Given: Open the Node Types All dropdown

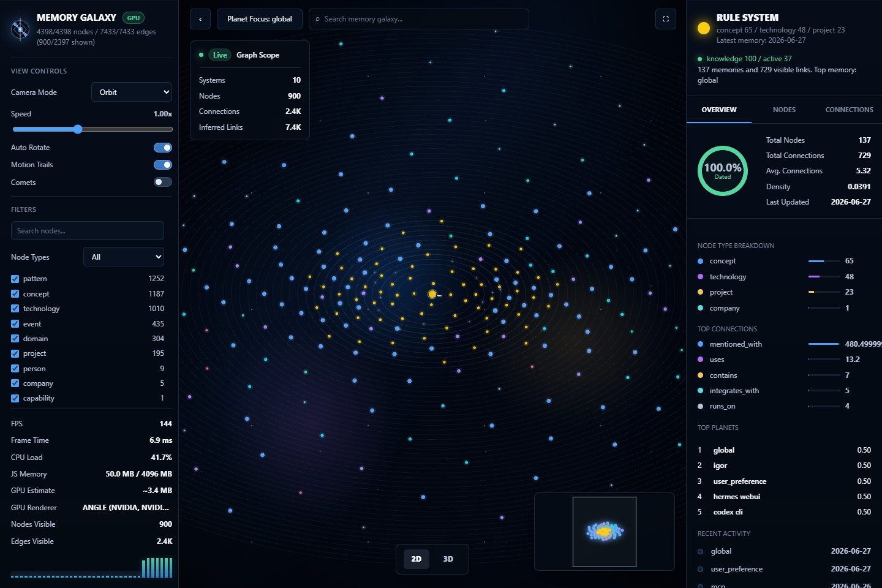Looking at the screenshot, I should (x=124, y=257).
